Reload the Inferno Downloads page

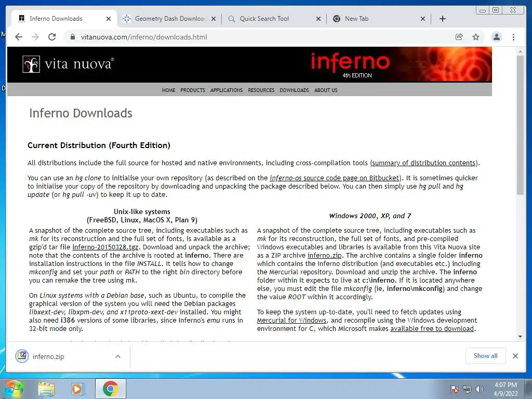(52, 37)
